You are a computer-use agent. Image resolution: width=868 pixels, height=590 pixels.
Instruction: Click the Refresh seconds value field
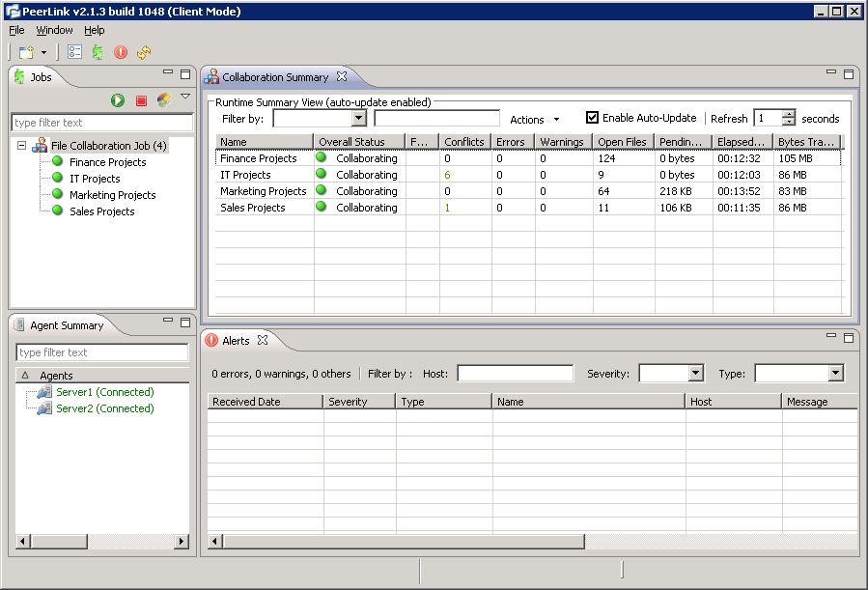768,118
